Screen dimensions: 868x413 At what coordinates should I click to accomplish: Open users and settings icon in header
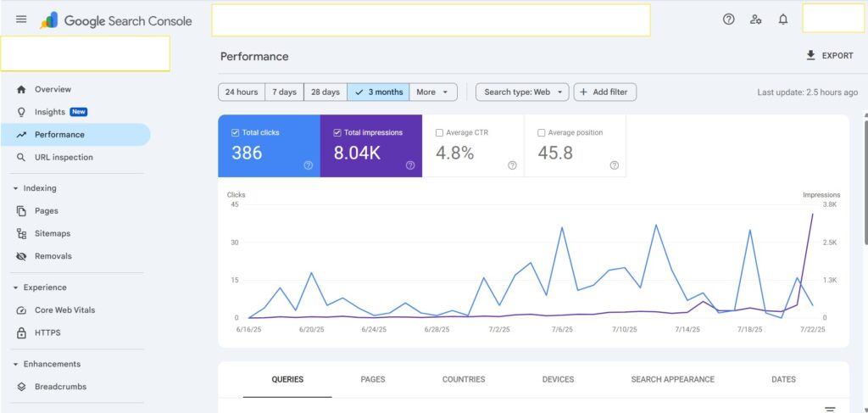point(755,20)
